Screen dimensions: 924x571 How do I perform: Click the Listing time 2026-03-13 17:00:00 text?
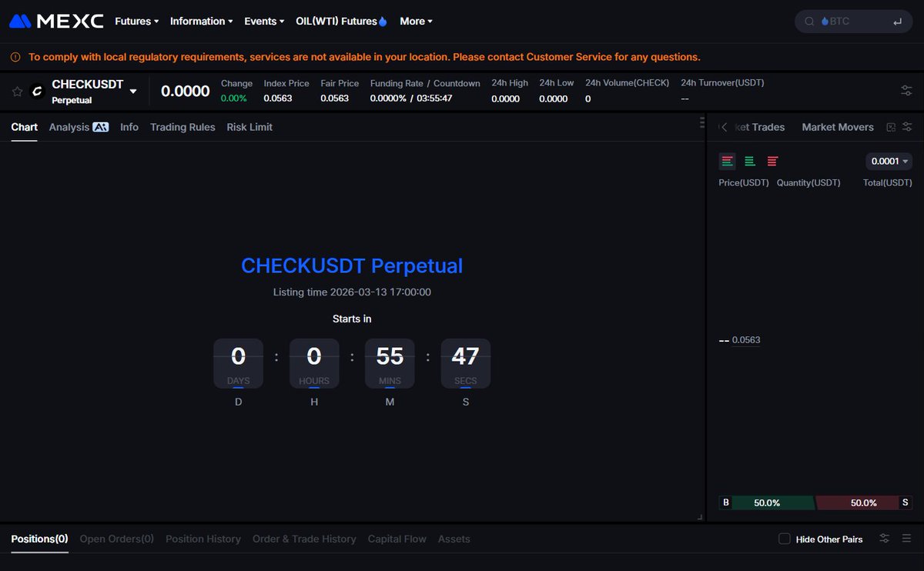point(352,292)
